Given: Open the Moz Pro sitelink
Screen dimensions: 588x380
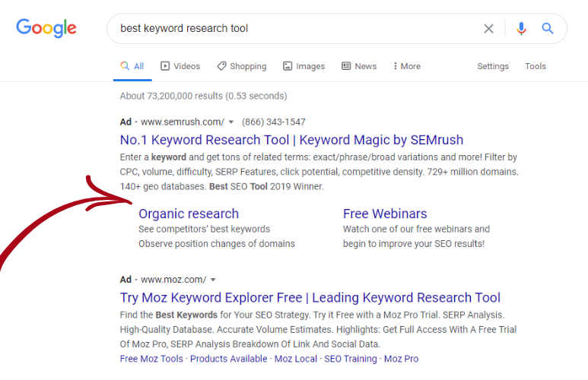Looking at the screenshot, I should pyautogui.click(x=401, y=359).
